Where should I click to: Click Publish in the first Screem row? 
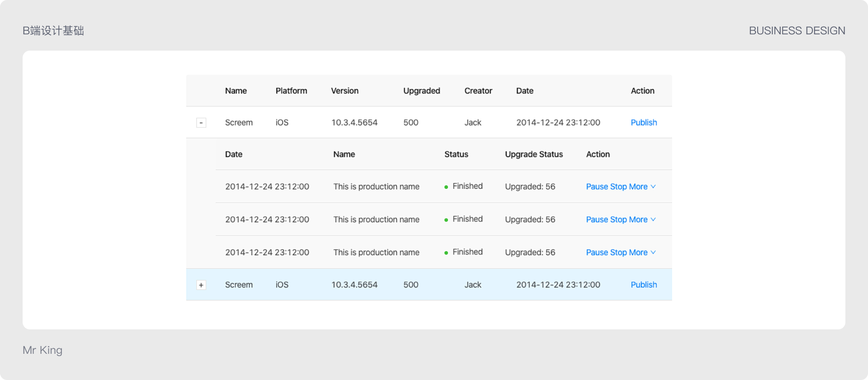point(643,122)
